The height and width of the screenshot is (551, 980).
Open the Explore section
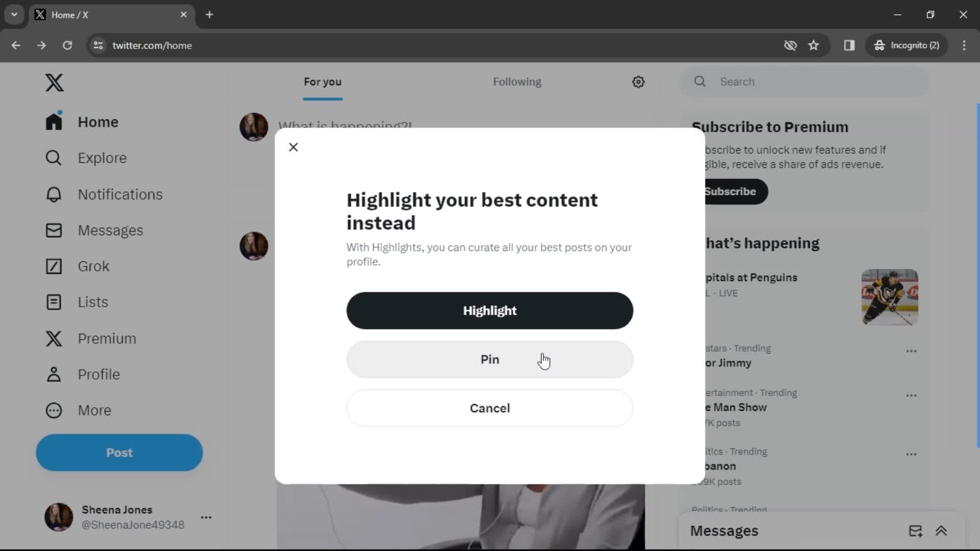click(102, 158)
